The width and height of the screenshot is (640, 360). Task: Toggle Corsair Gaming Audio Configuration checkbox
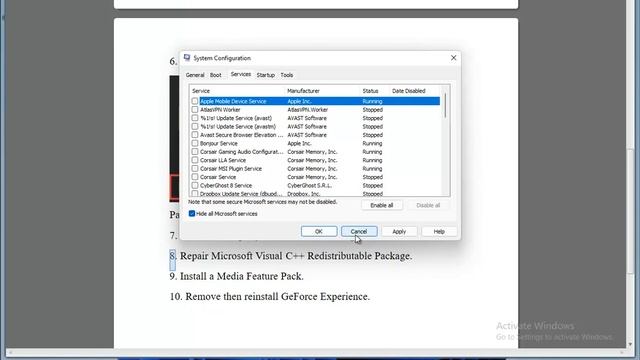pyautogui.click(x=195, y=152)
